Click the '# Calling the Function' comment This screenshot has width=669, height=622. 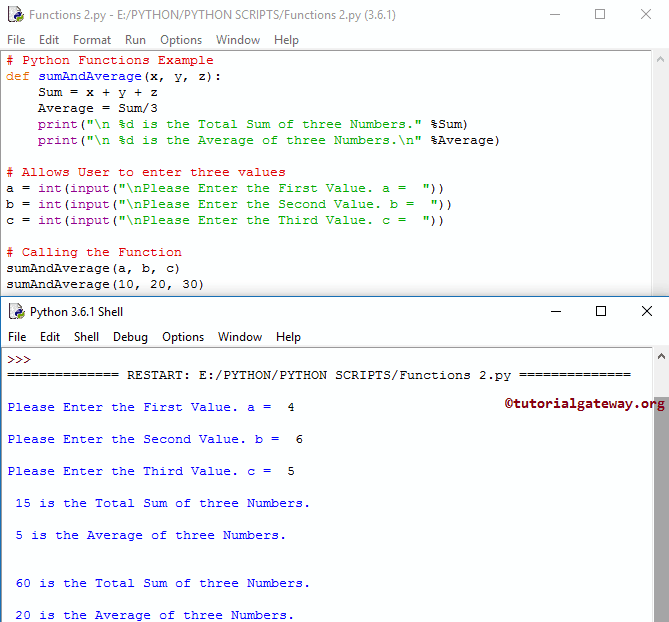(x=94, y=252)
